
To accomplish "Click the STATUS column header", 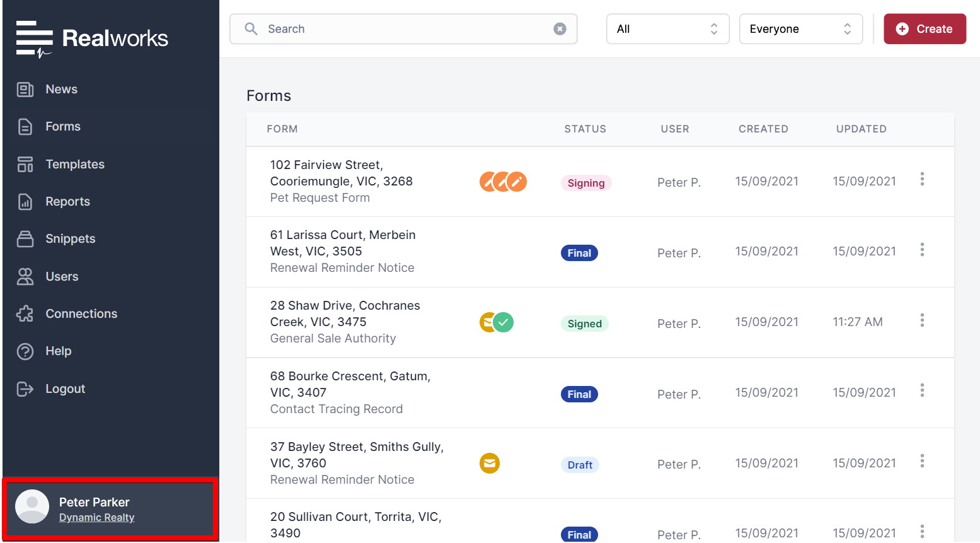I will pyautogui.click(x=585, y=129).
